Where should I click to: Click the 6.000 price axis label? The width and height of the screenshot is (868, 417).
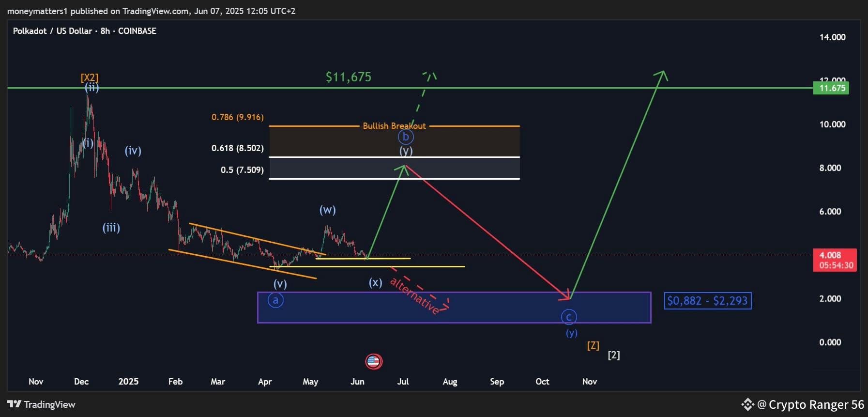[830, 212]
